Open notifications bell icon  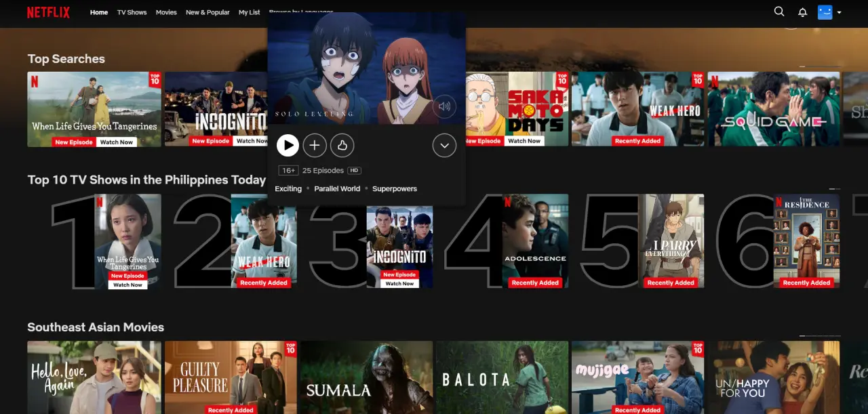click(x=803, y=12)
